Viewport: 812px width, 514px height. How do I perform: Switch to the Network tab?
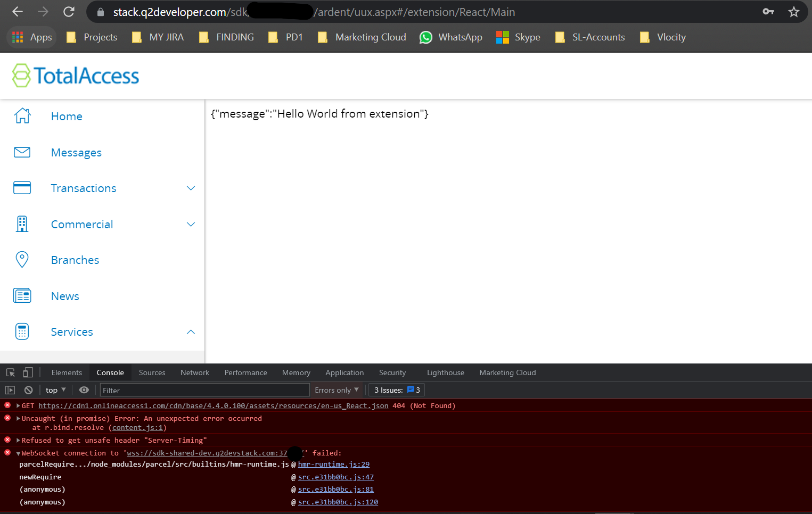(x=195, y=372)
